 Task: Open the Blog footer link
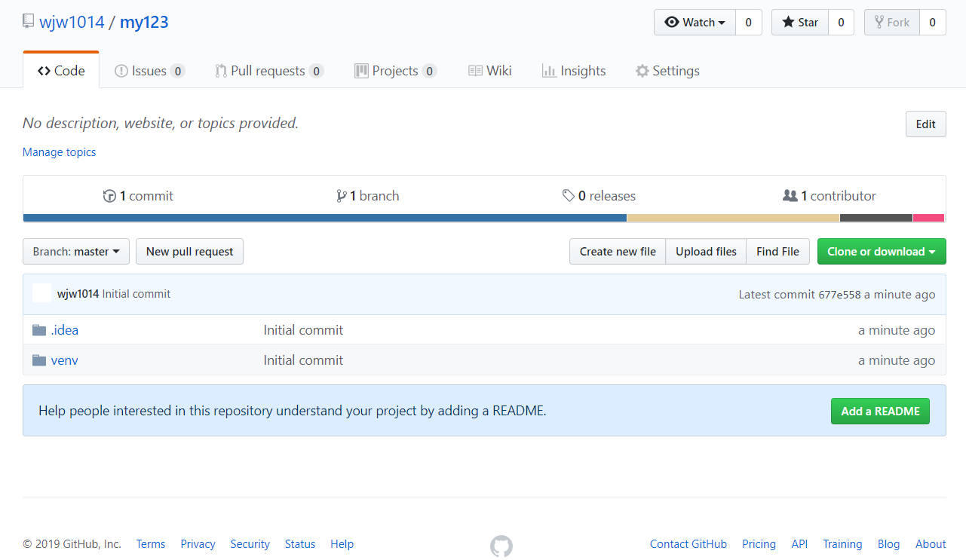point(888,544)
